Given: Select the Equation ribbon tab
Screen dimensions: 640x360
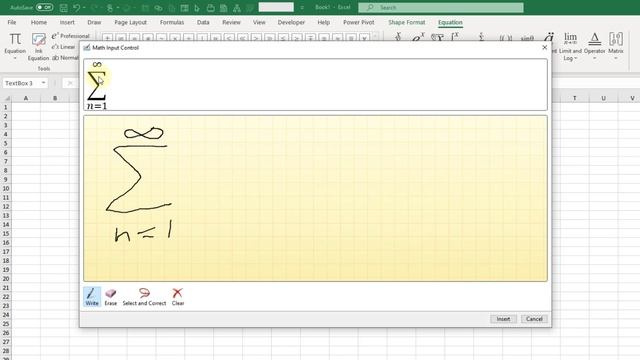Looking at the screenshot, I should click(x=450, y=22).
